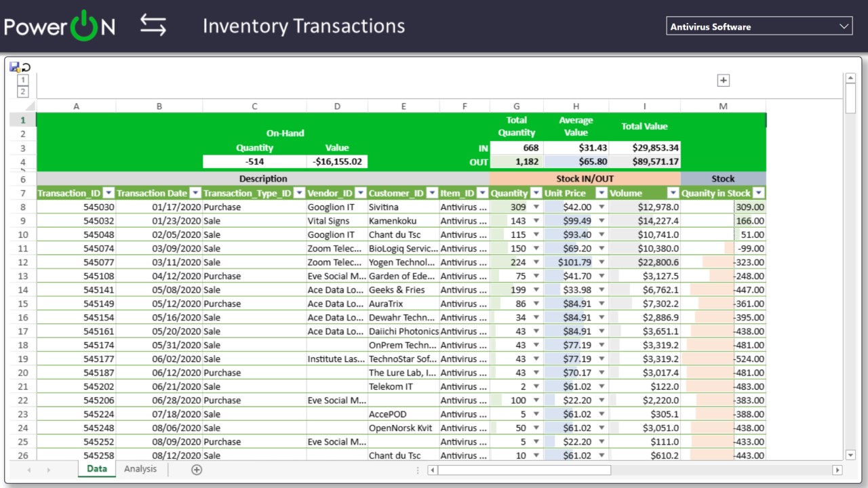Click On-Hand Value cell -$16,155.02
This screenshot has height=488, width=868.
coord(337,162)
